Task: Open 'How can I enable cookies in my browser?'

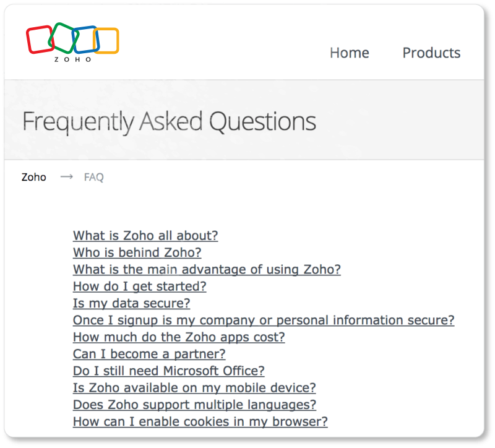Action: coord(200,421)
